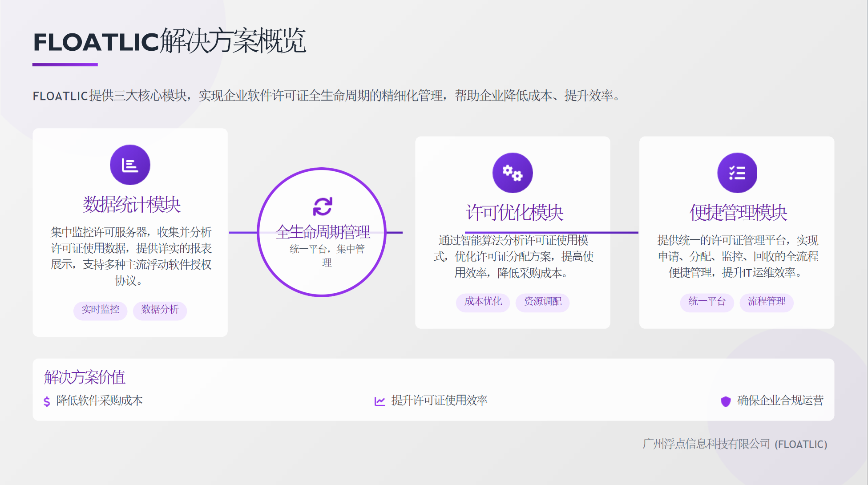868x485 pixels.
Task: Click the refresh cycle icon in the circle
Action: [323, 206]
